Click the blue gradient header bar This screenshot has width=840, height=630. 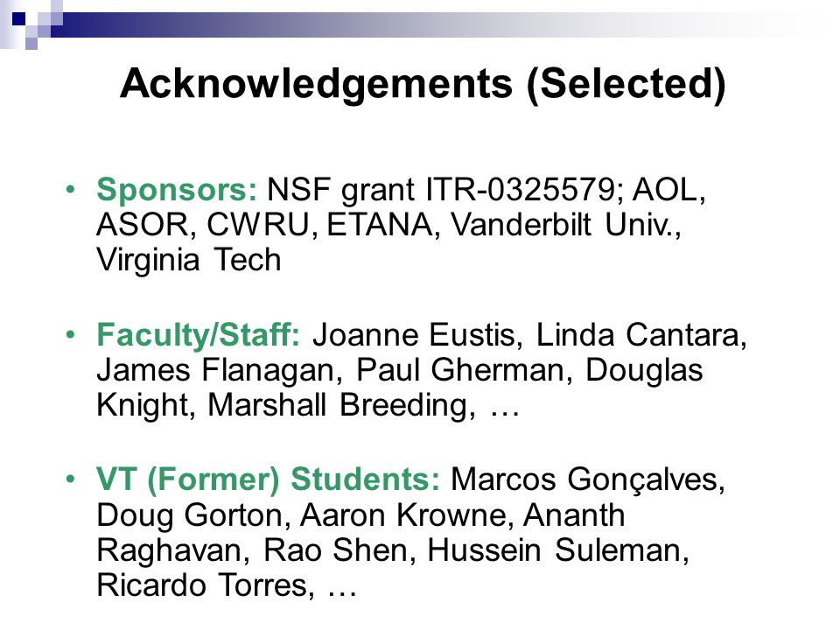point(429,24)
